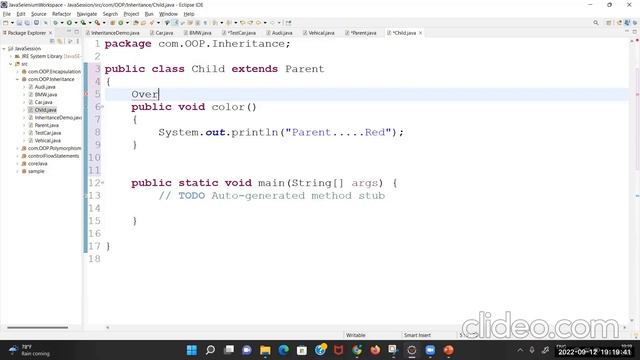This screenshot has width=640, height=360.
Task: Click the New Java Class icon
Action: [x=120, y=23]
